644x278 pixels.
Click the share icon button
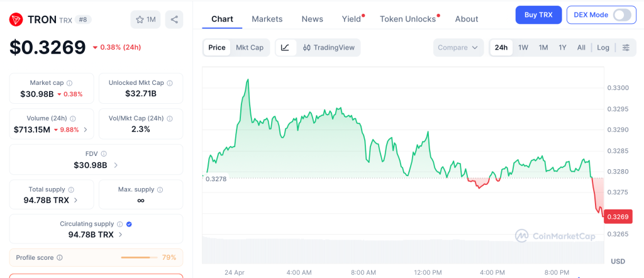tap(174, 19)
